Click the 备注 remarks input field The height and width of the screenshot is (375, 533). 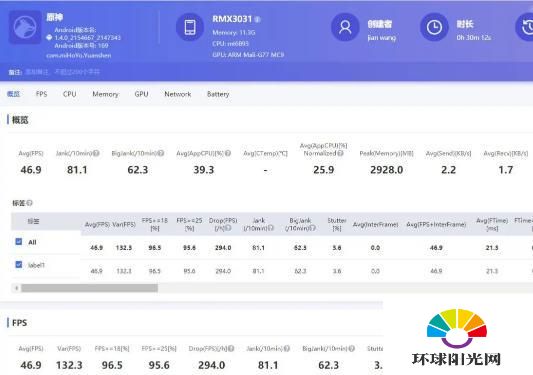(x=63, y=72)
